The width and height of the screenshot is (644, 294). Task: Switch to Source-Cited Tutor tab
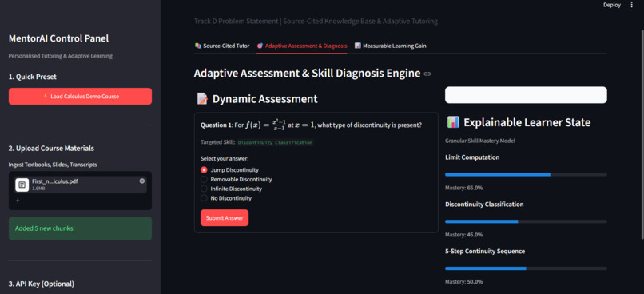tap(222, 46)
